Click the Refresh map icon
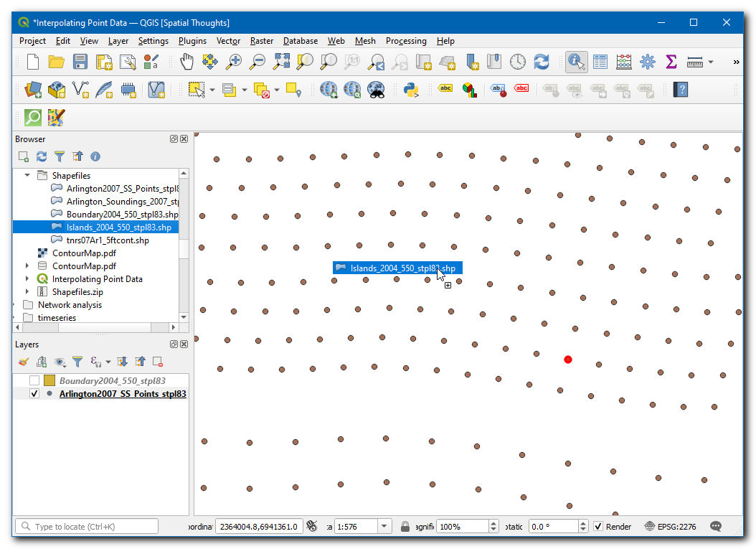 (542, 62)
